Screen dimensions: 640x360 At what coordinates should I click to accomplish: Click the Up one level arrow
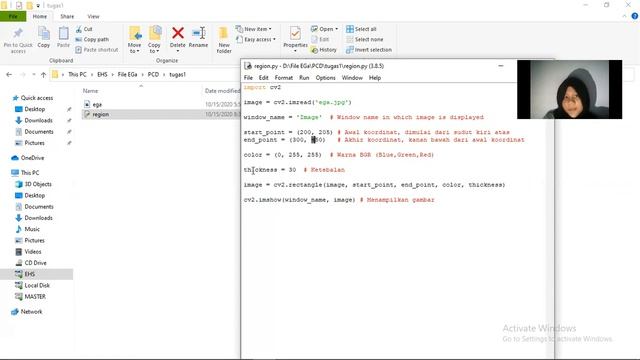[43, 75]
